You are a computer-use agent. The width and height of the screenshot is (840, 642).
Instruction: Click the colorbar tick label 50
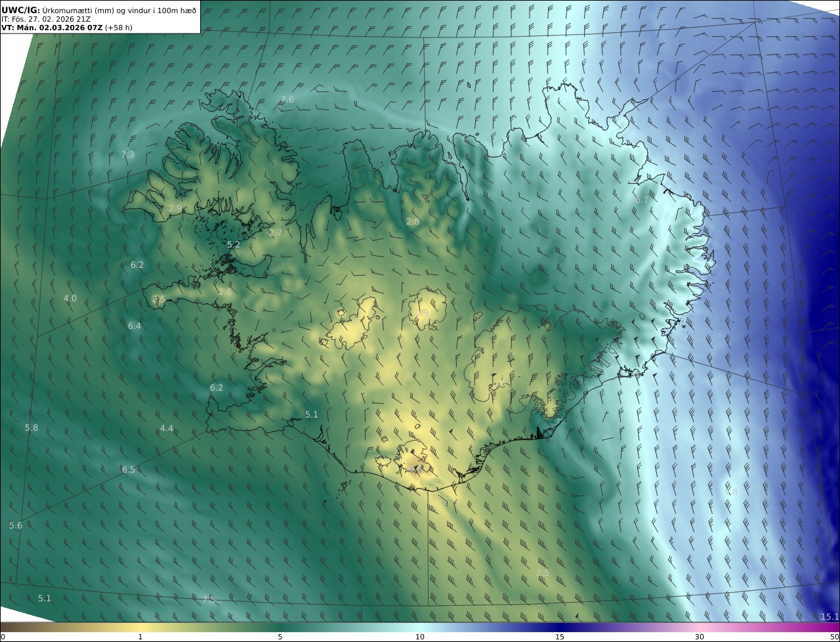835,637
